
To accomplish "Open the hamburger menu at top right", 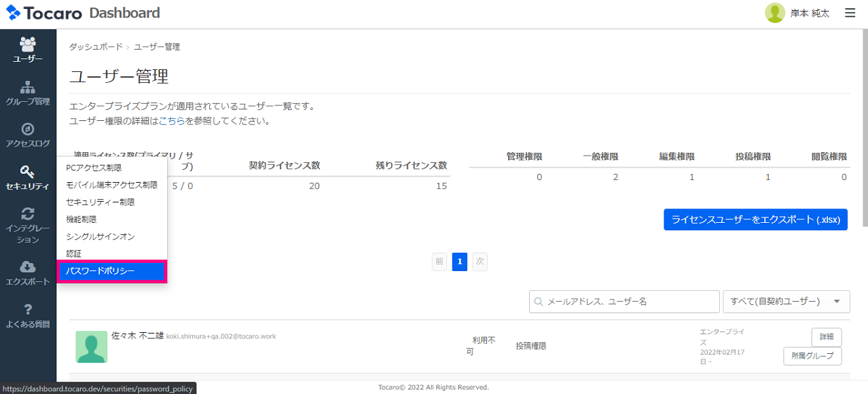I will pos(850,12).
